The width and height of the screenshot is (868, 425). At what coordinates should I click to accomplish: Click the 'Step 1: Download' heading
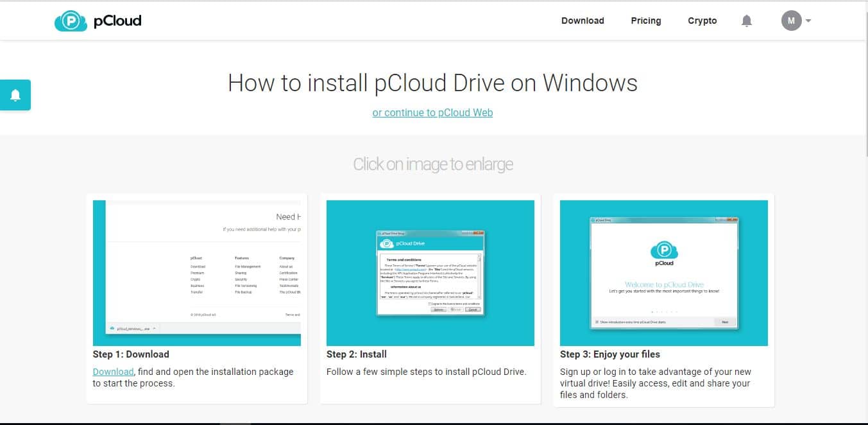tap(131, 354)
